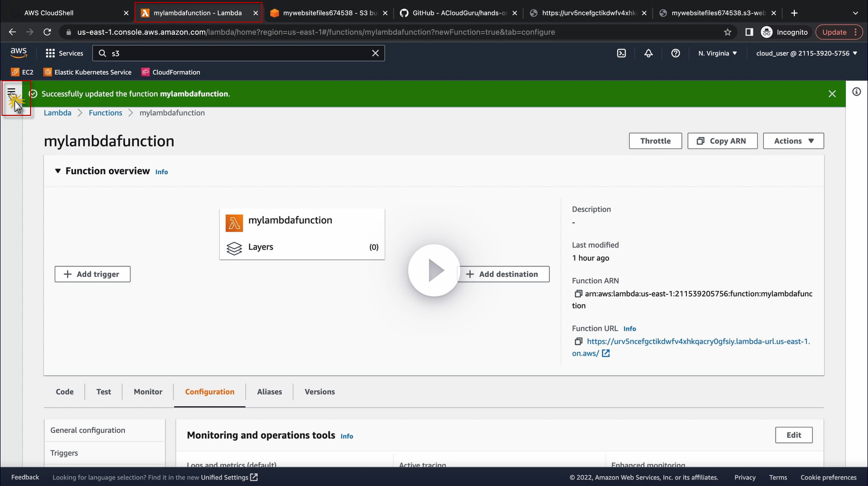The height and width of the screenshot is (486, 868).
Task: Open the side navigation hamburger menu
Action: coord(12,92)
